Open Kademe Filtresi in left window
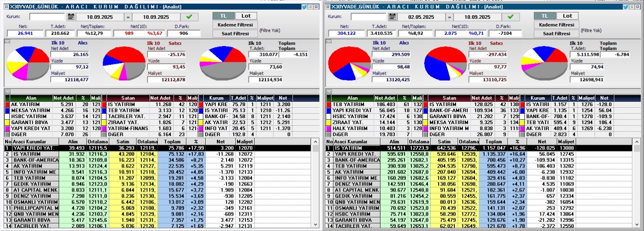Screen dimensions: 644x231 click(x=235, y=25)
